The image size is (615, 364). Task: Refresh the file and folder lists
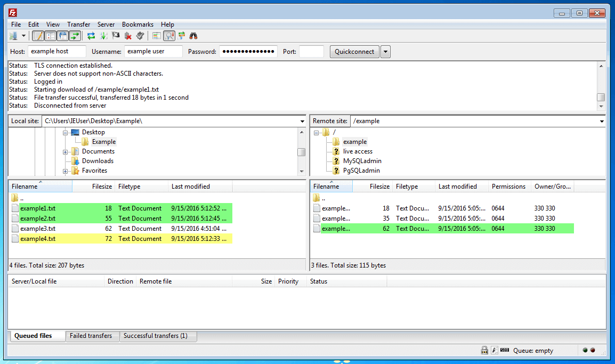click(x=91, y=36)
